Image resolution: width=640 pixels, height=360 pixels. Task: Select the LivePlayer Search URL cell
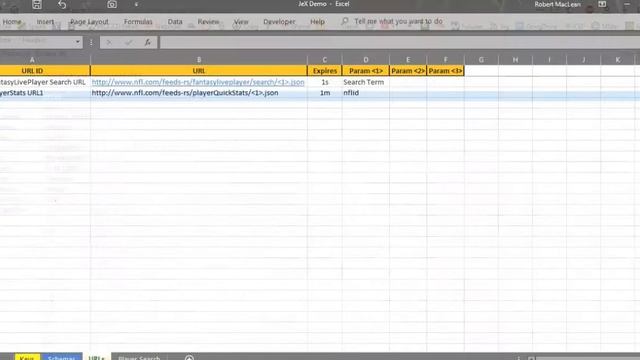(44, 82)
